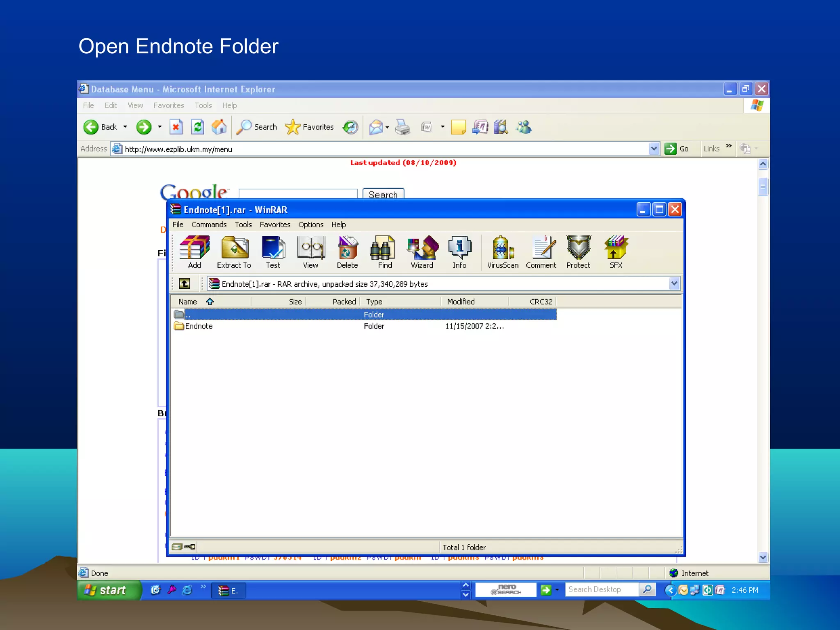Open Internet Explorer Tools menu
Viewport: 840px width, 630px height.
203,105
